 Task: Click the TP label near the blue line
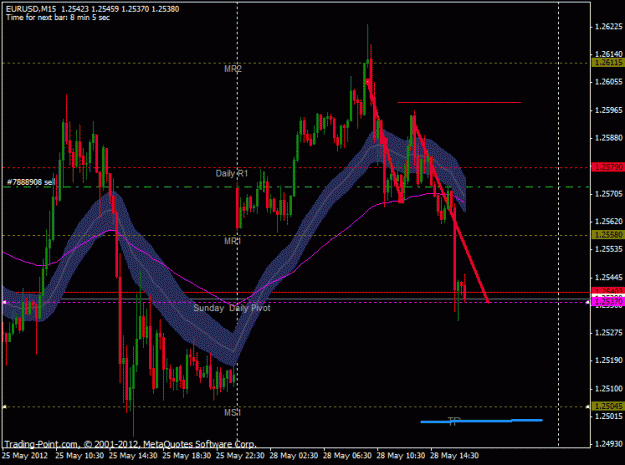tap(454, 421)
